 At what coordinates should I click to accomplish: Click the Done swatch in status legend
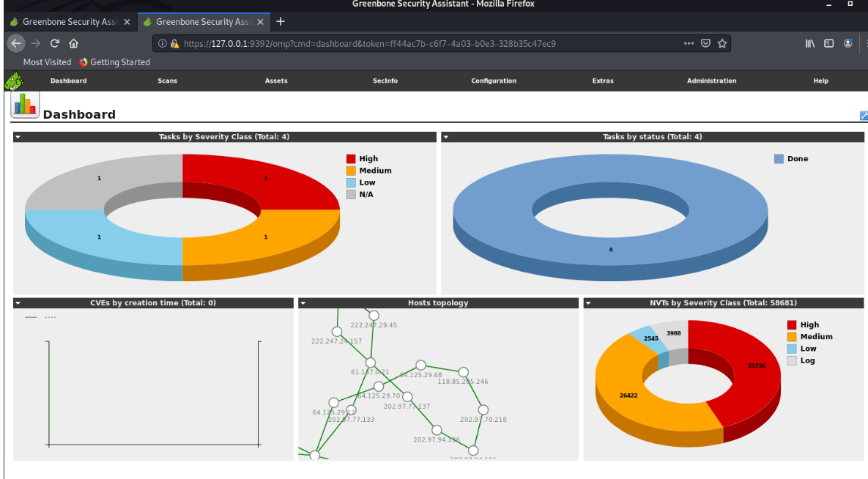tap(779, 159)
